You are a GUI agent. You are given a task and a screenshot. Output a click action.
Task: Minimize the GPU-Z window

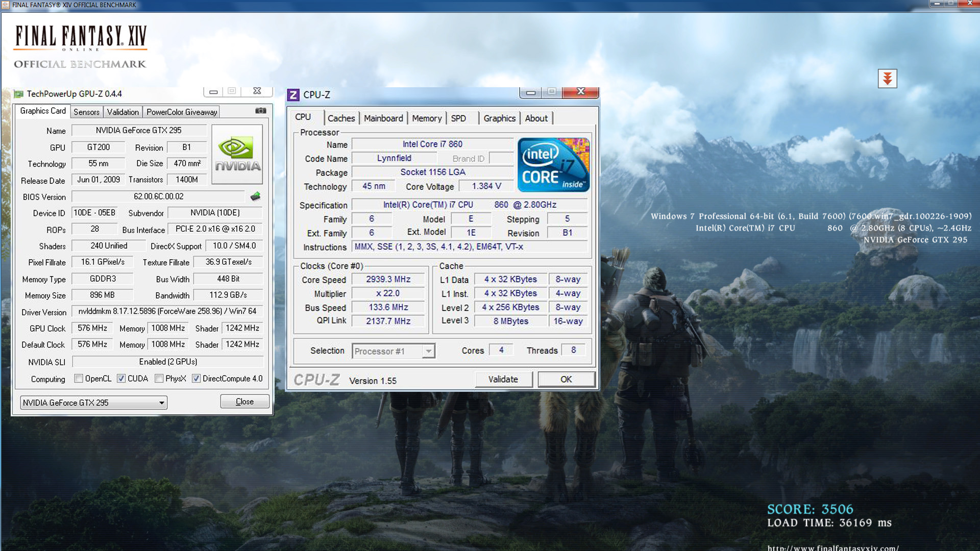[x=213, y=92]
